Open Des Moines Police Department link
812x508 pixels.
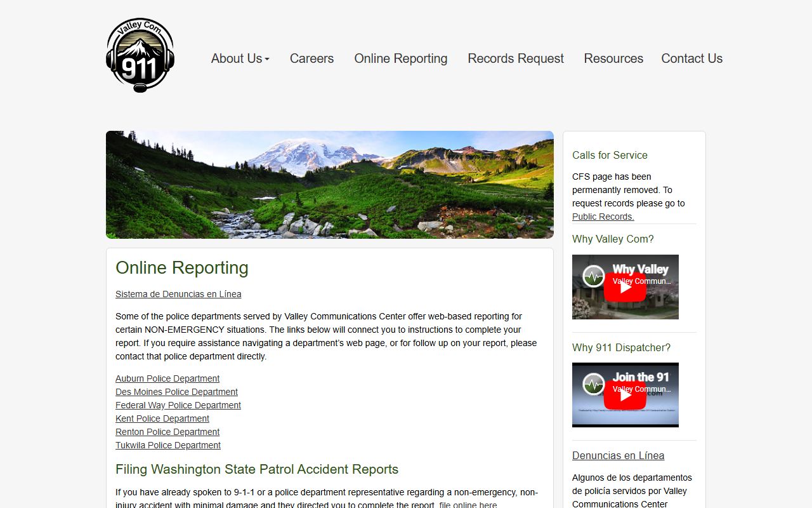[x=176, y=392]
